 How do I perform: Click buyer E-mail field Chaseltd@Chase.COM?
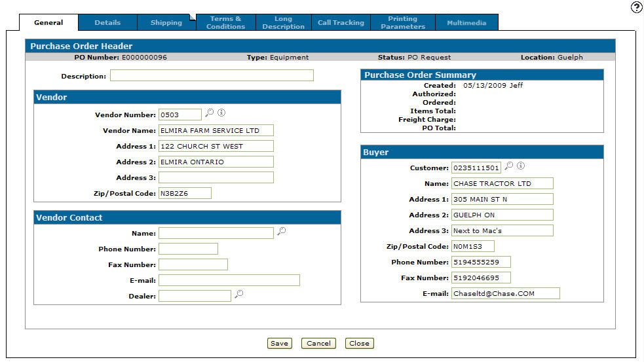click(x=506, y=293)
